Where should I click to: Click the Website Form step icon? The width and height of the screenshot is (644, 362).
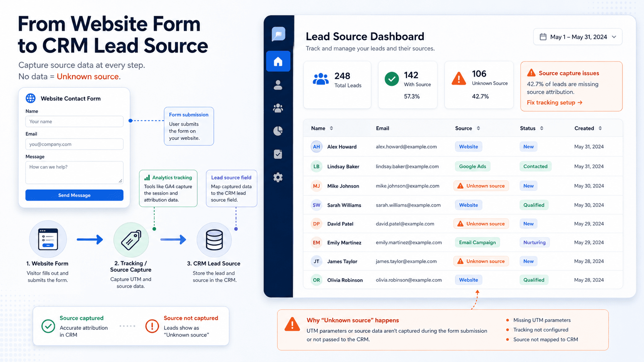[x=48, y=239]
